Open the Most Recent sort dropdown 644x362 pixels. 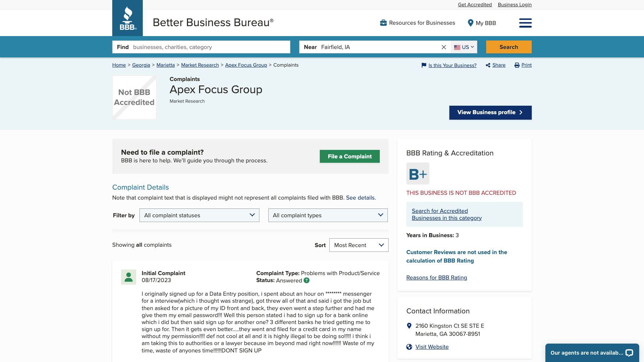tap(359, 245)
